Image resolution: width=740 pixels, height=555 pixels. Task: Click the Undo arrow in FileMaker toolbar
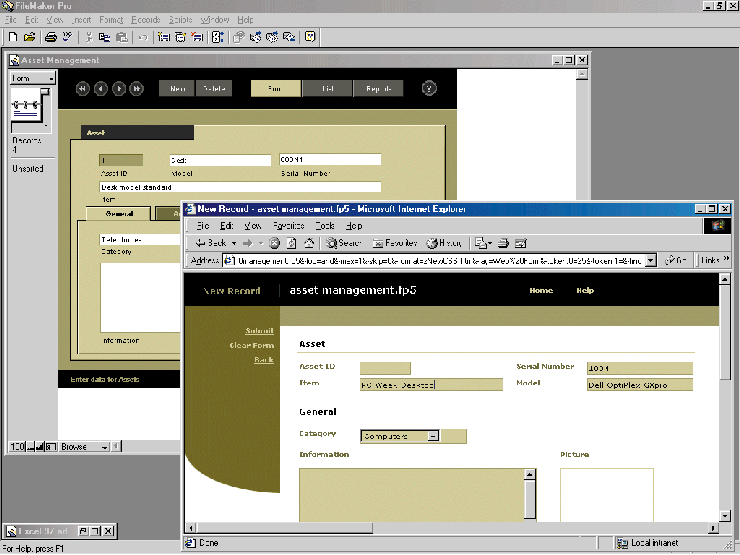click(142, 37)
